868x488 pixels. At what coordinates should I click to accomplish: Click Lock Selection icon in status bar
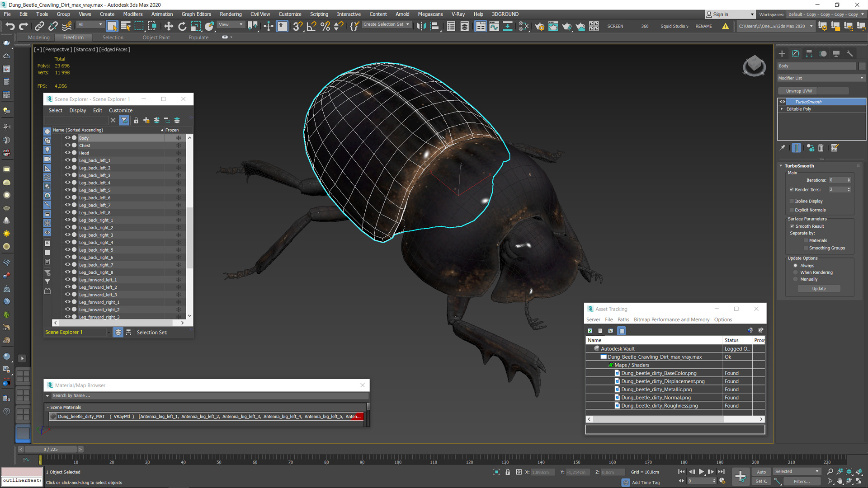tap(508, 472)
